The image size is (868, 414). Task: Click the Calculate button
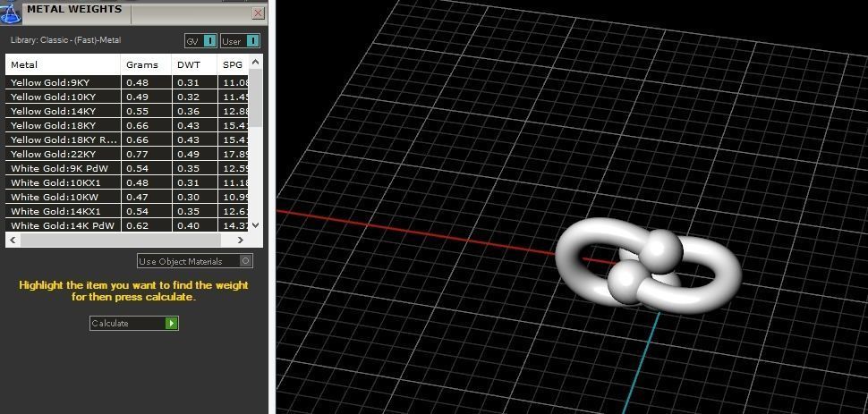pos(134,323)
